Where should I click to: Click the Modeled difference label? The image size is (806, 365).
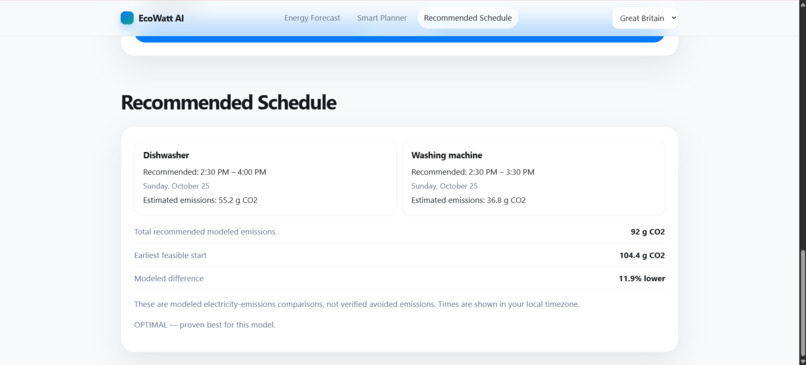click(169, 279)
